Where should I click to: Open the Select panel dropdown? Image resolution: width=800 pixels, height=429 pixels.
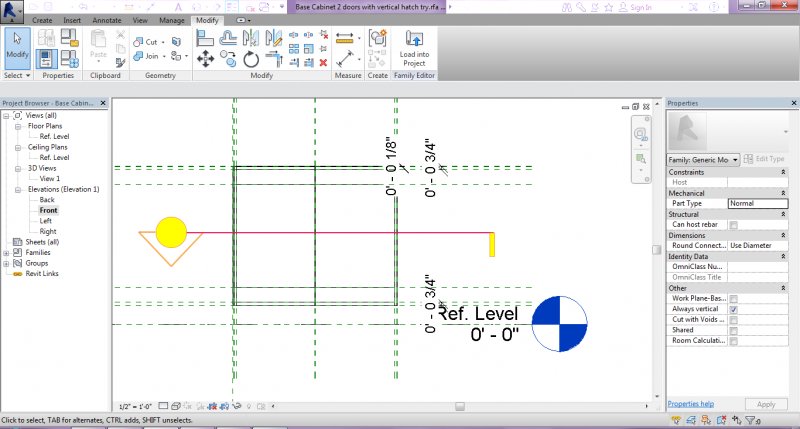[17, 75]
